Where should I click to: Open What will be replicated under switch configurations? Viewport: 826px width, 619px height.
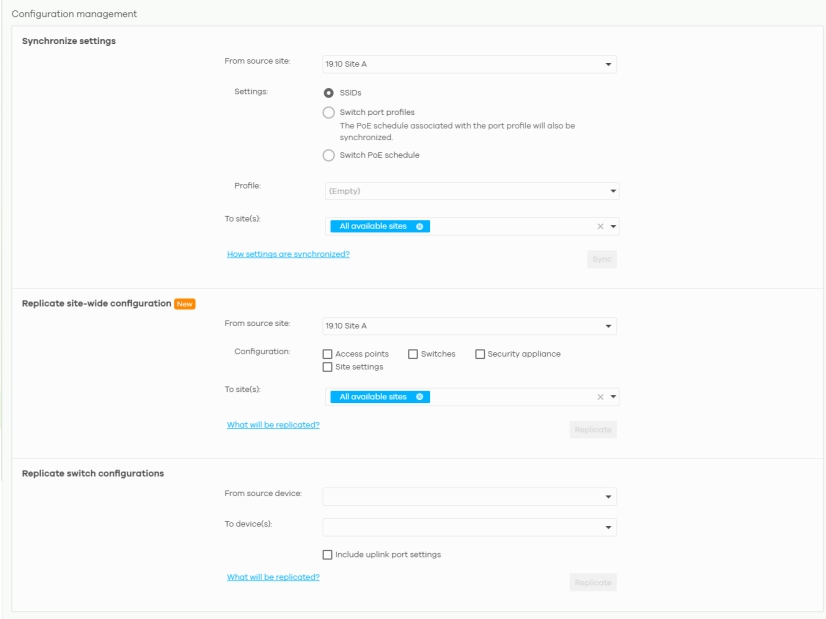point(273,577)
